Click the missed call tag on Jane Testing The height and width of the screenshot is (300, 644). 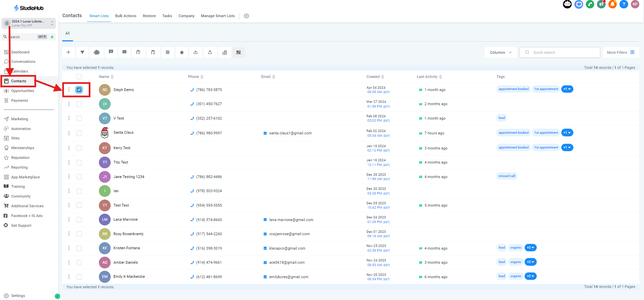[507, 176]
